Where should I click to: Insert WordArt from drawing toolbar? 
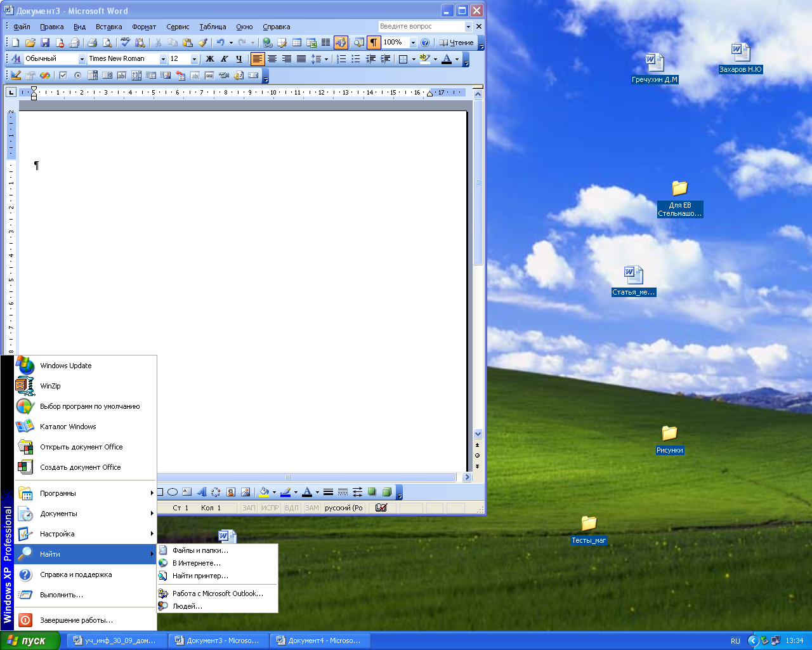pos(201,492)
